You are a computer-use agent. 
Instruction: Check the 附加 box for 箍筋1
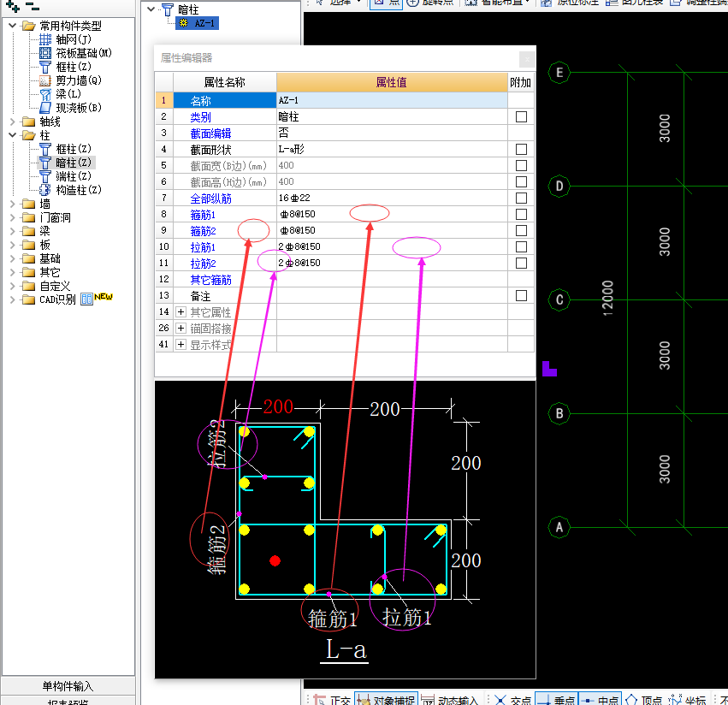click(x=521, y=214)
